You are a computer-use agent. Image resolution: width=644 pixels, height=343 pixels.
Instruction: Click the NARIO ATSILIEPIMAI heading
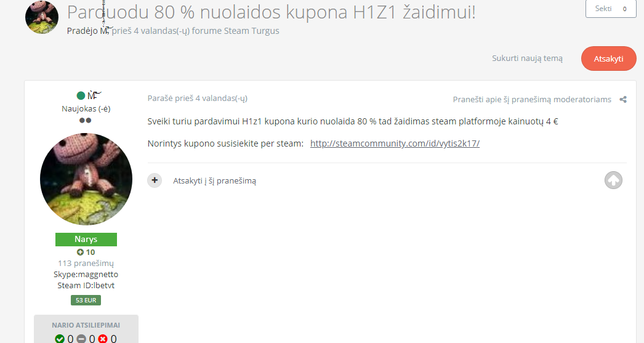pos(86,325)
